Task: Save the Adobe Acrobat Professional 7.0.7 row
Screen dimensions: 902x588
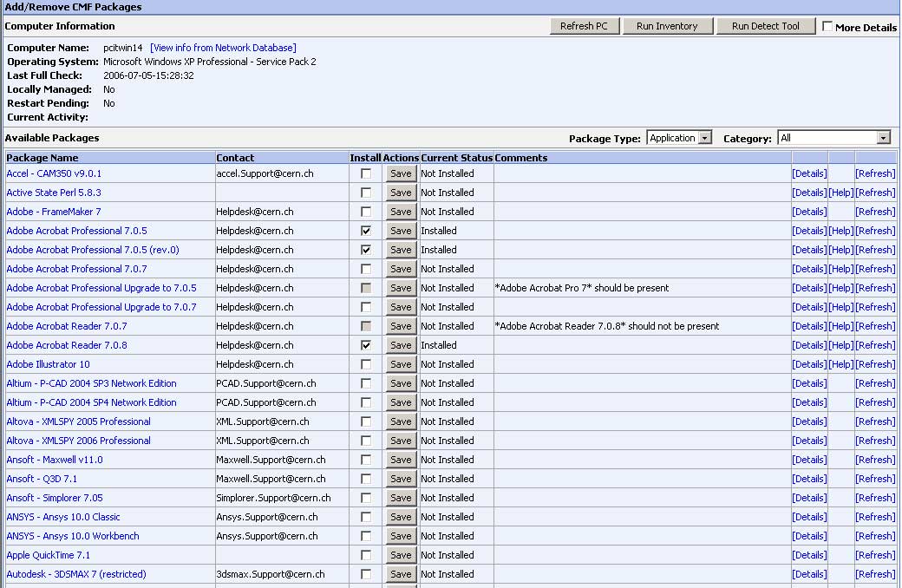Action: (x=401, y=269)
